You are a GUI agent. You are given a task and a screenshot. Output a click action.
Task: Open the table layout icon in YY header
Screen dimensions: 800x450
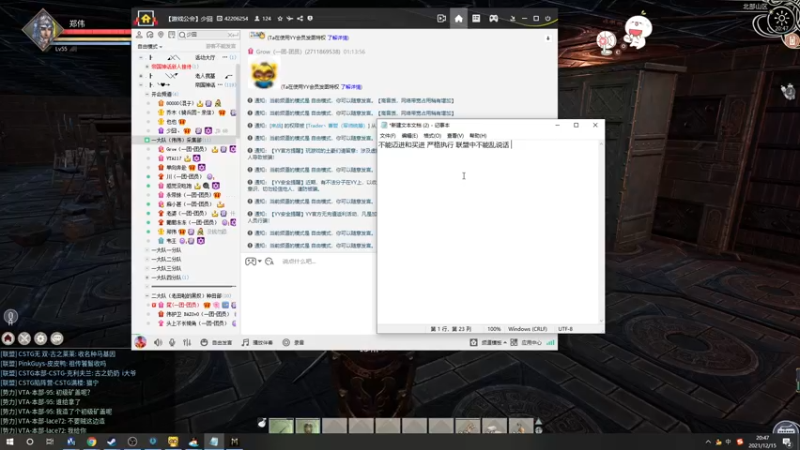click(x=476, y=19)
